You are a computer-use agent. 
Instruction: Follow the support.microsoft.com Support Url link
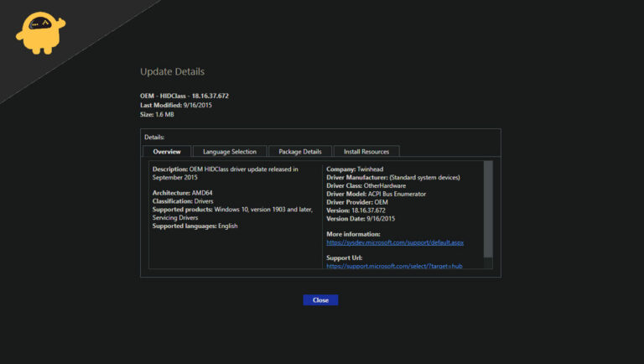[x=394, y=266]
